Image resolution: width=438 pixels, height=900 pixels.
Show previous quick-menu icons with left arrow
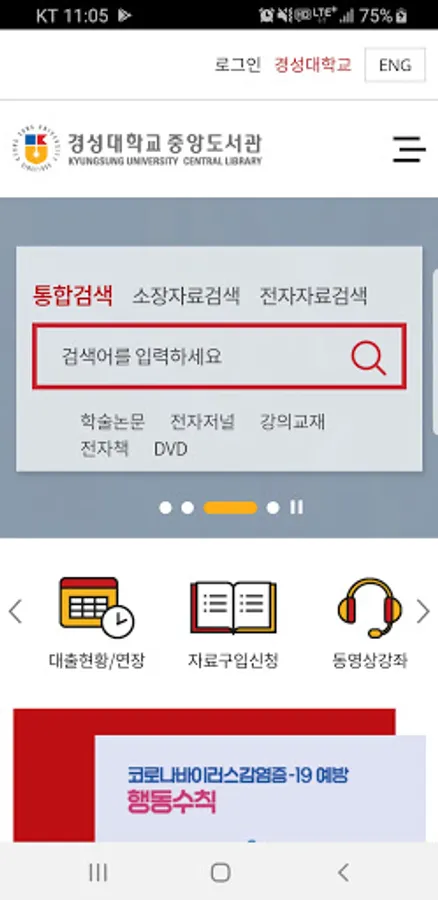pos(15,611)
